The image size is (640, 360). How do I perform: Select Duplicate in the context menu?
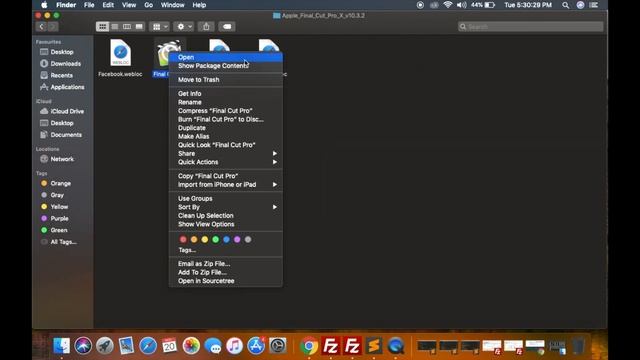(x=226, y=128)
